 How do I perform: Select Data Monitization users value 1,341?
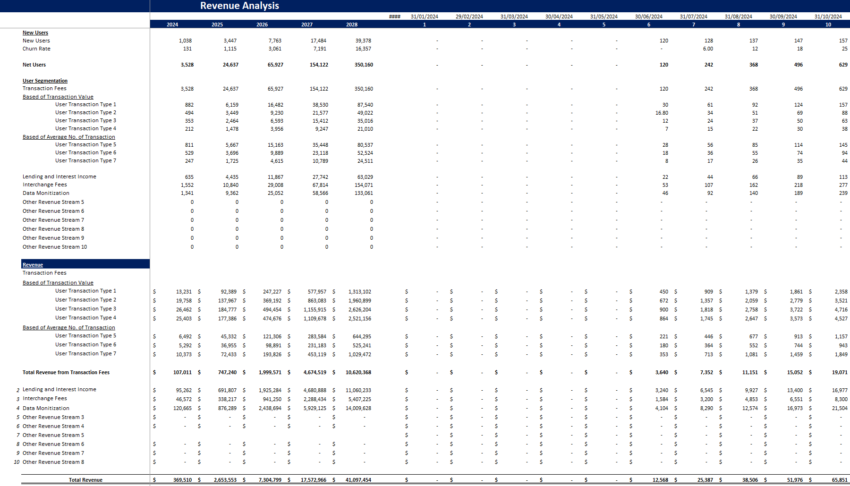(186, 193)
